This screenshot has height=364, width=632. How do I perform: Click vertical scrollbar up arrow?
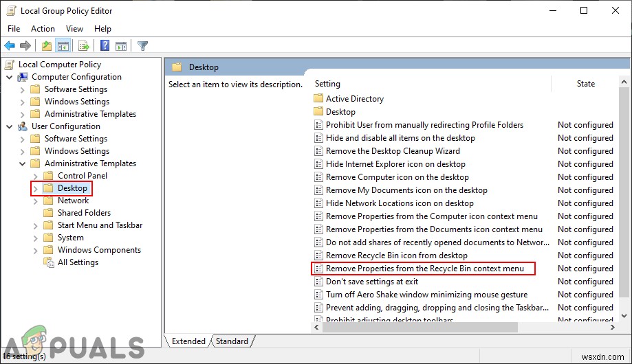click(x=624, y=82)
